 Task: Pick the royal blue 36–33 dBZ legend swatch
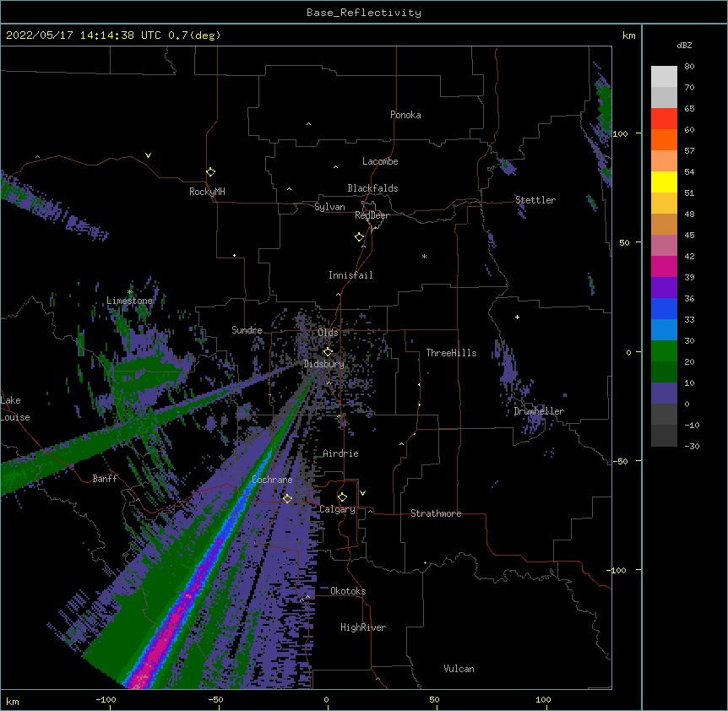tap(664, 308)
